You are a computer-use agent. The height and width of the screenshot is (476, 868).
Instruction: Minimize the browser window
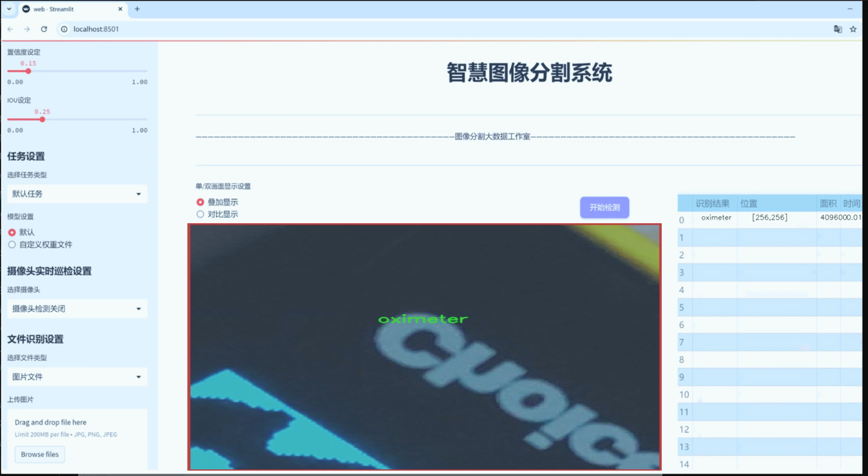pos(850,9)
